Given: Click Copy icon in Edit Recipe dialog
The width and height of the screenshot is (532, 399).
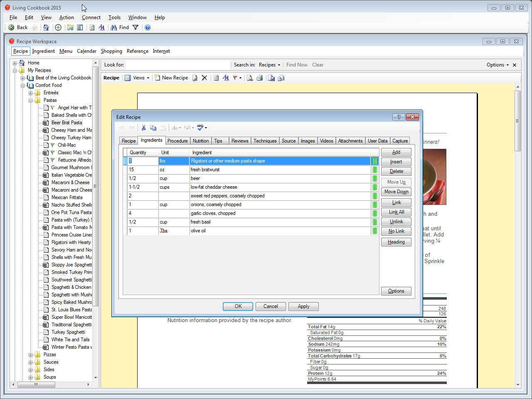Looking at the screenshot, I should click(x=153, y=128).
